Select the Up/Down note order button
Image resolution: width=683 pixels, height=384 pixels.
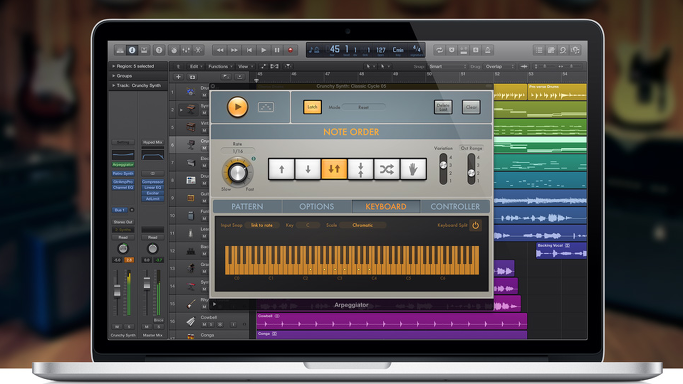(x=334, y=169)
